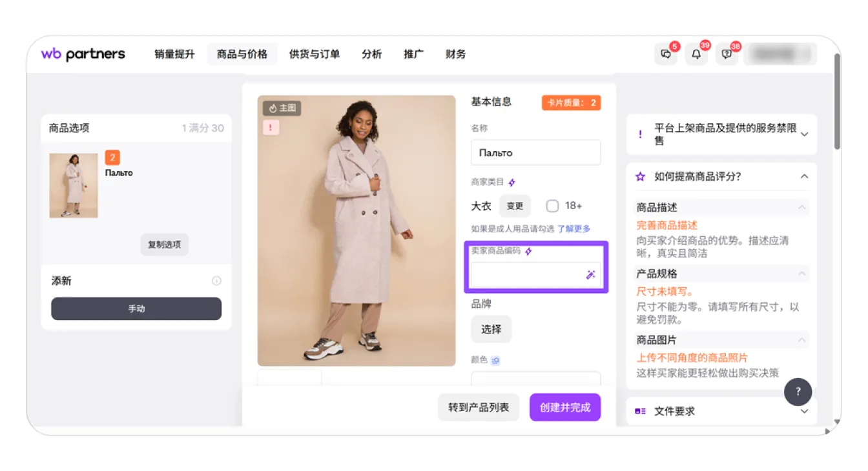
Task: Open the chat messages icon with badge 5
Action: click(x=666, y=54)
